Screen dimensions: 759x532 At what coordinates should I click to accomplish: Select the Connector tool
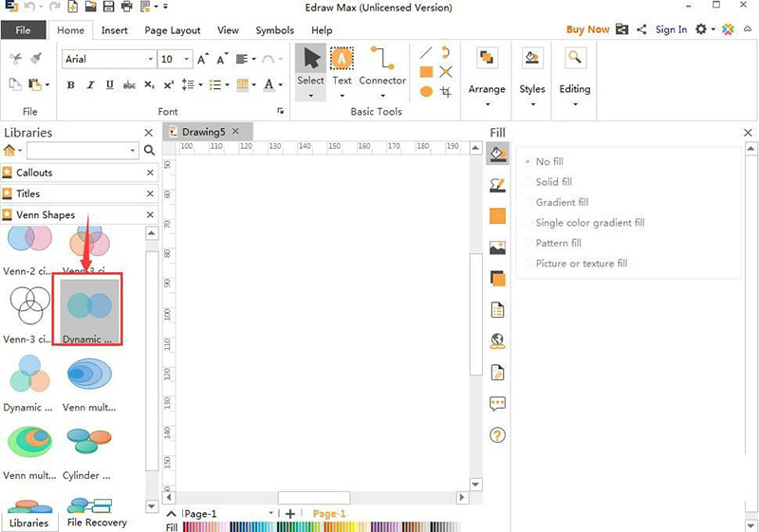coord(381,66)
